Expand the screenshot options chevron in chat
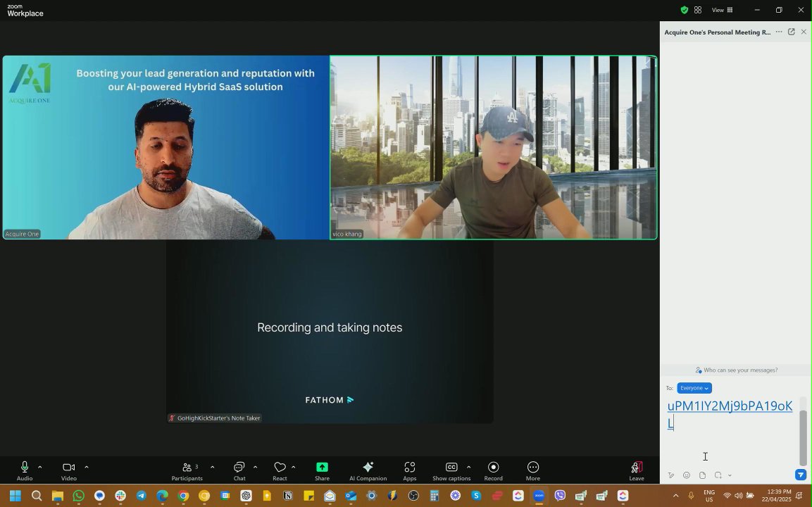The height and width of the screenshot is (507, 812). (730, 475)
